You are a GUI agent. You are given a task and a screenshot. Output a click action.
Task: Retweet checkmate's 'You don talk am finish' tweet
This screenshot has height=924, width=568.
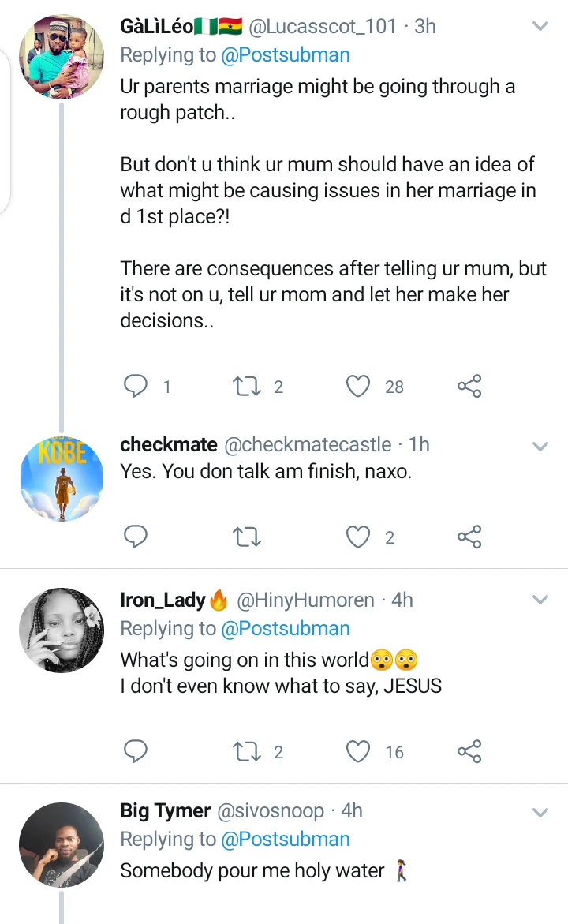click(247, 537)
